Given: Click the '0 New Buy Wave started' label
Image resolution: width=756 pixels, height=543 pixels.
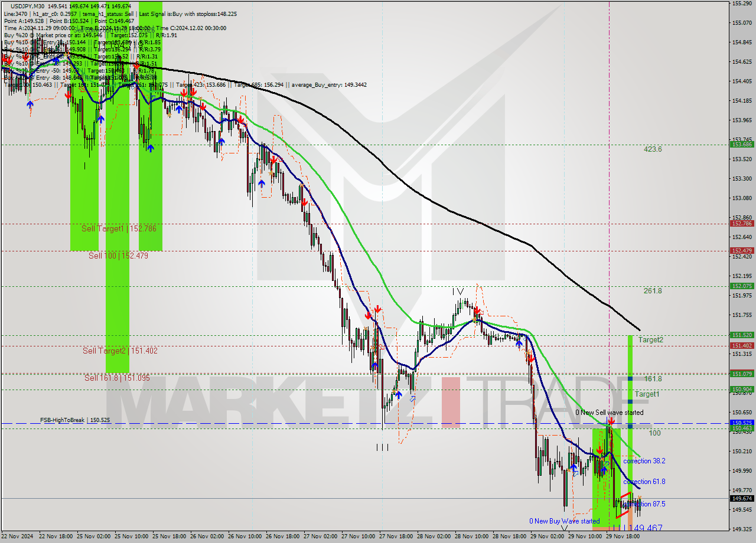Looking at the screenshot, I should tap(564, 521).
